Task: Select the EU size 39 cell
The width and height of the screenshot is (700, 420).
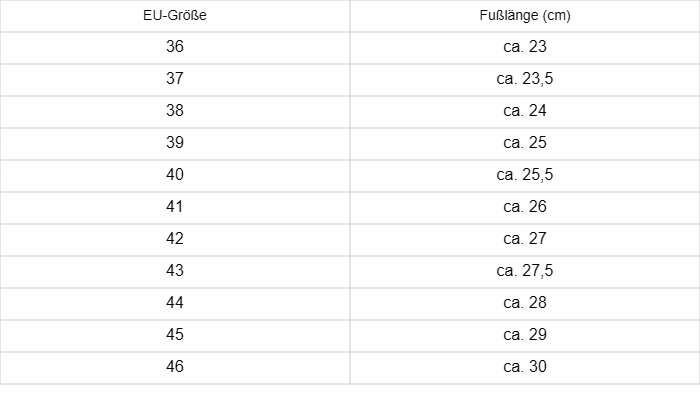Action: pyautogui.click(x=175, y=143)
